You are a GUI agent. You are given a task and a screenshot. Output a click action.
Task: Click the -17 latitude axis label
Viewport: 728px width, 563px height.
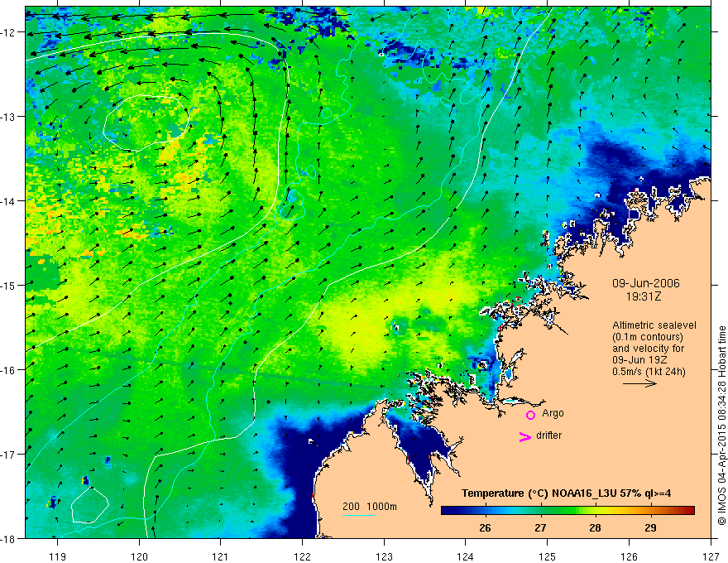(x=9, y=454)
